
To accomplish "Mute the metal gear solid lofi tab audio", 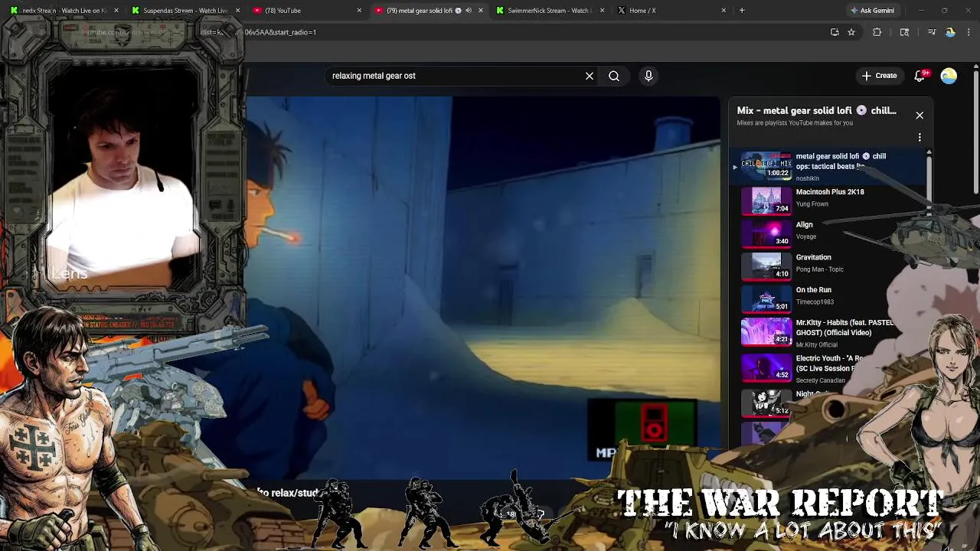I will coord(468,11).
